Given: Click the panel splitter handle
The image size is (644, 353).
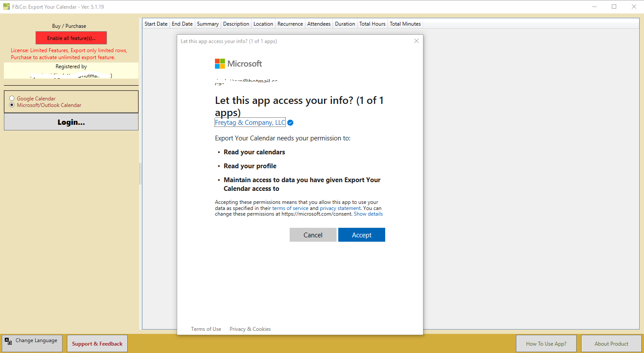Looking at the screenshot, I should (x=140, y=174).
